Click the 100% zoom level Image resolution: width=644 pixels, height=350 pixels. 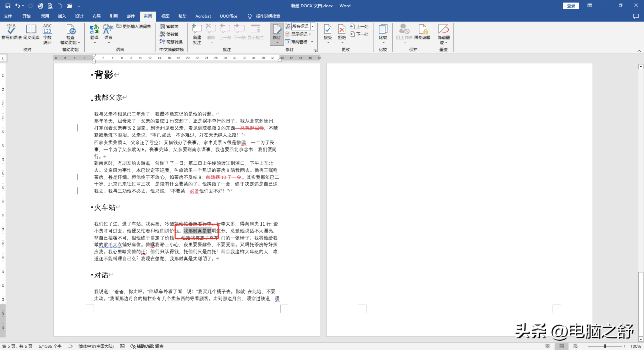tap(635, 346)
